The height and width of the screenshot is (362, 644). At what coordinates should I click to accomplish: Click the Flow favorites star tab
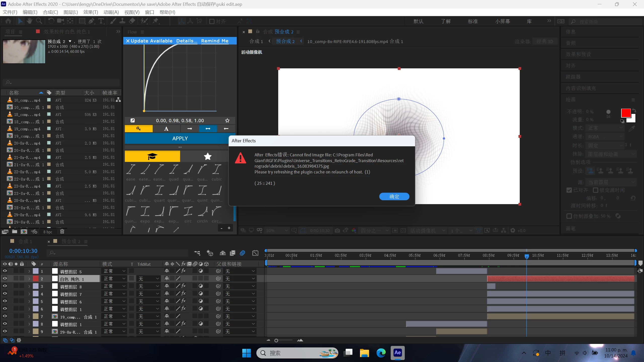[208, 156]
